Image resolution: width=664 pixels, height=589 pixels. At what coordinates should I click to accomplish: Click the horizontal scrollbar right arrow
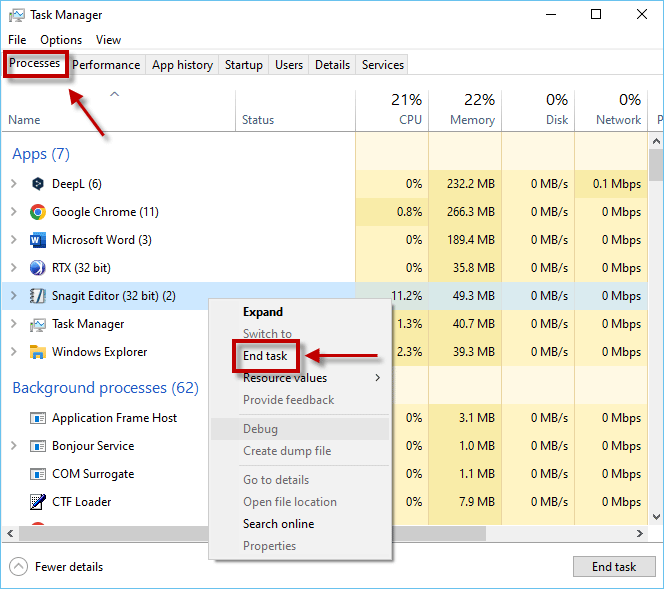pyautogui.click(x=640, y=534)
